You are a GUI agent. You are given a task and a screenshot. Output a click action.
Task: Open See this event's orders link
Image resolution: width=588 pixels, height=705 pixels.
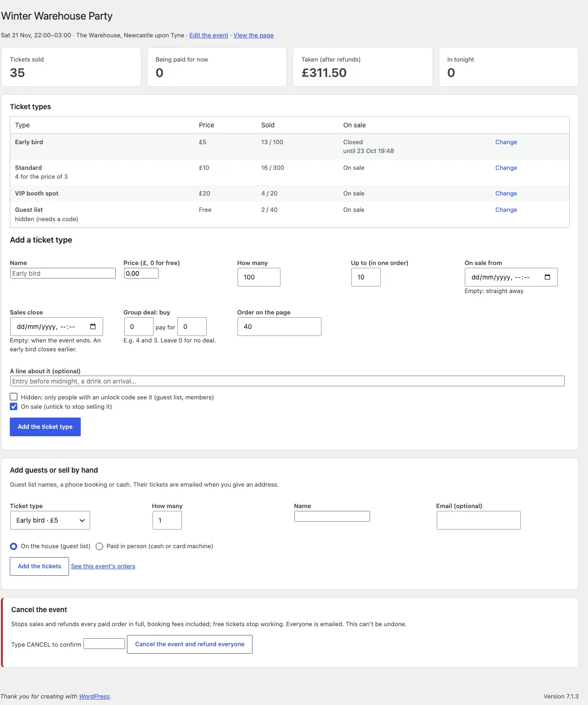click(103, 566)
